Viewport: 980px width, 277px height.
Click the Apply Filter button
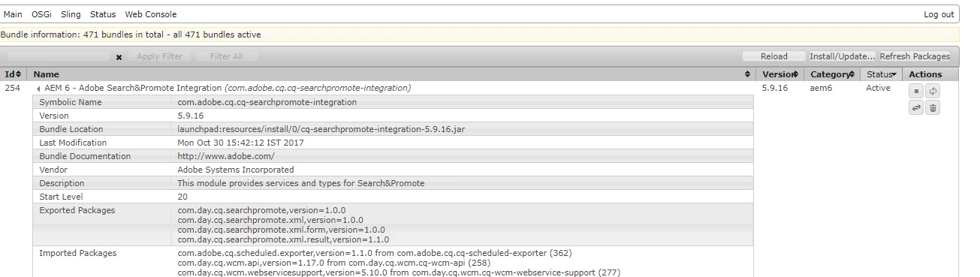pyautogui.click(x=159, y=56)
